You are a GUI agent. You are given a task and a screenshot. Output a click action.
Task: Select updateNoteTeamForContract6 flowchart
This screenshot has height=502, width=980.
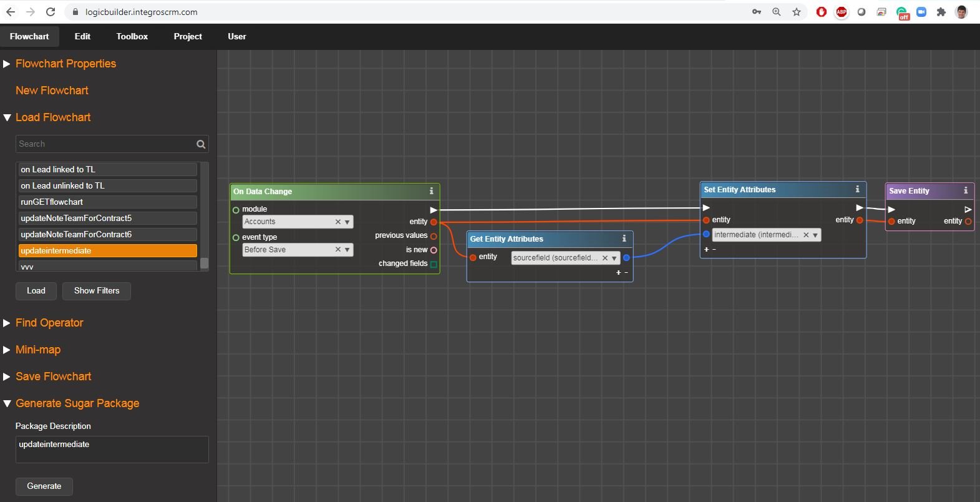click(108, 234)
